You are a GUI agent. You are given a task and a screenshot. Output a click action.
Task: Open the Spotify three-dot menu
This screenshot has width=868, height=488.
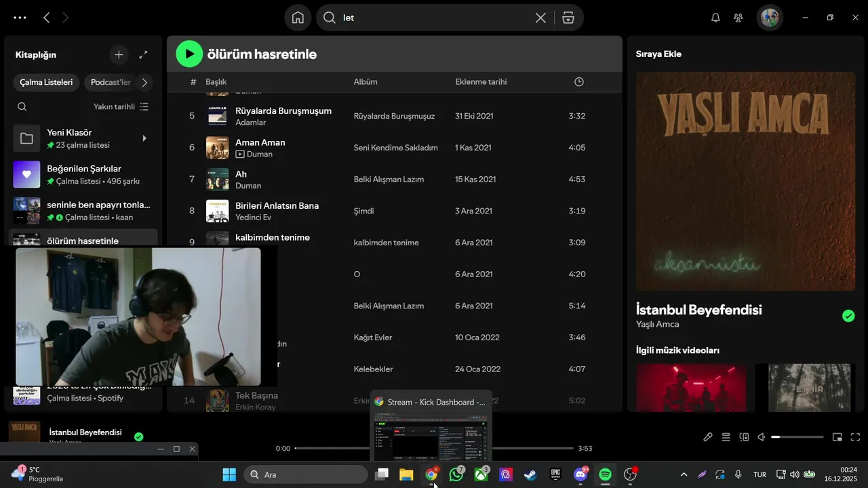pyautogui.click(x=20, y=18)
